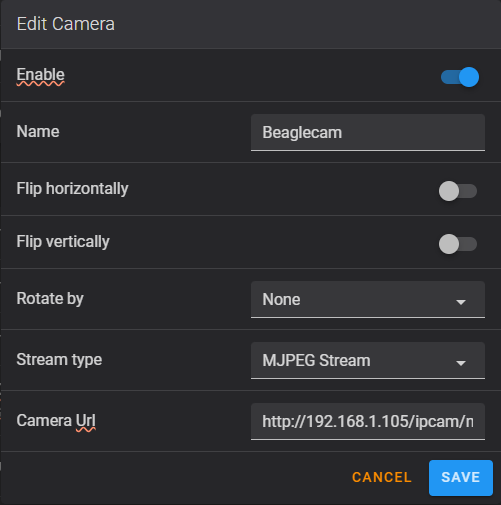This screenshot has width=501, height=505.
Task: Open the Rotate by combo box showing None
Action: [x=368, y=299]
